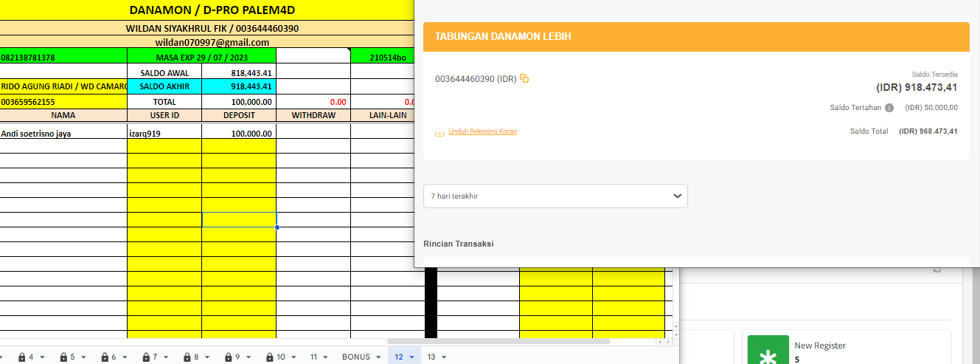980x364 pixels.
Task: Select the red 0.00 cell under WITHDRAW column
Action: click(313, 101)
